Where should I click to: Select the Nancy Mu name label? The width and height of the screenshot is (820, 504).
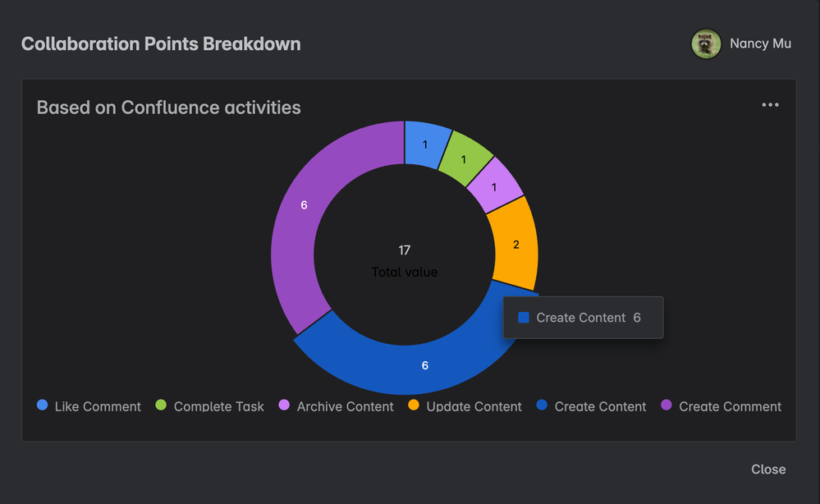click(761, 44)
